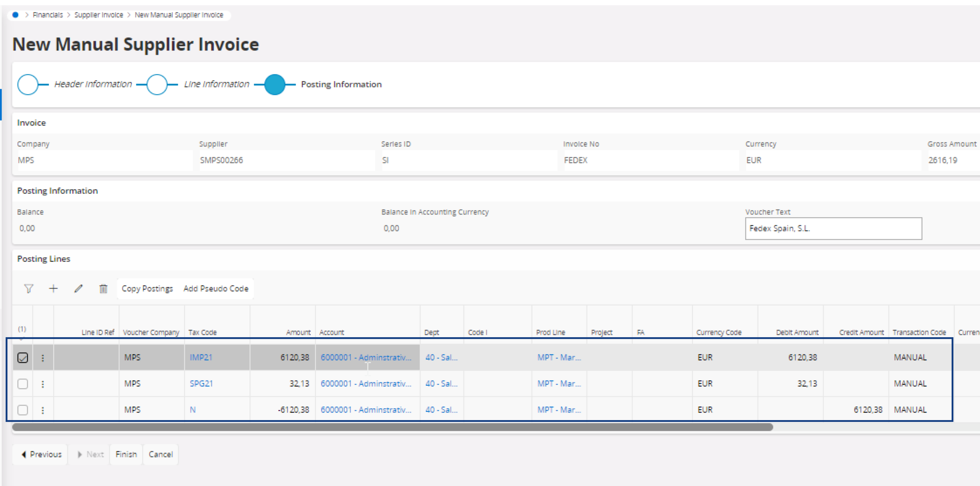Open the Posting Information step
The width and height of the screenshot is (980, 486).
pos(275,85)
